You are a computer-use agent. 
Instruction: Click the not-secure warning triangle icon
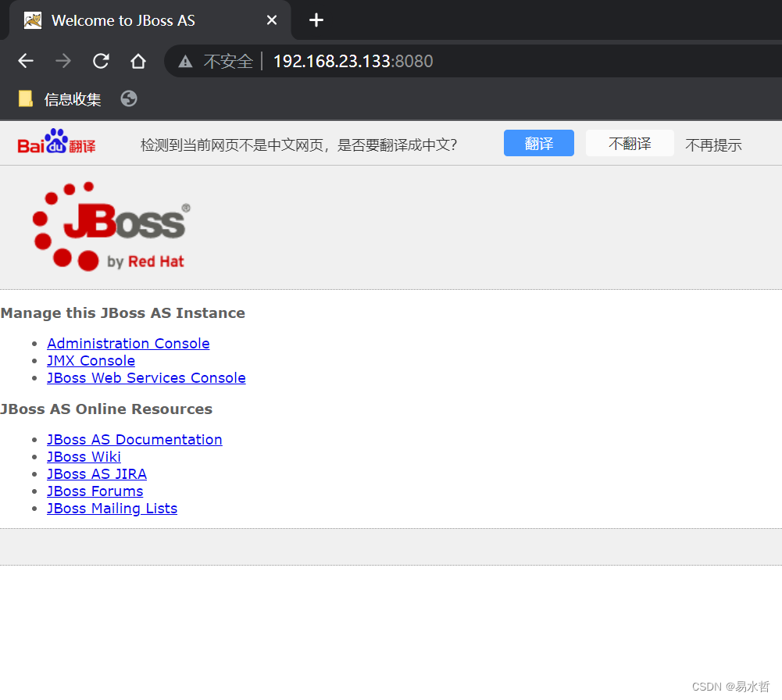click(185, 61)
